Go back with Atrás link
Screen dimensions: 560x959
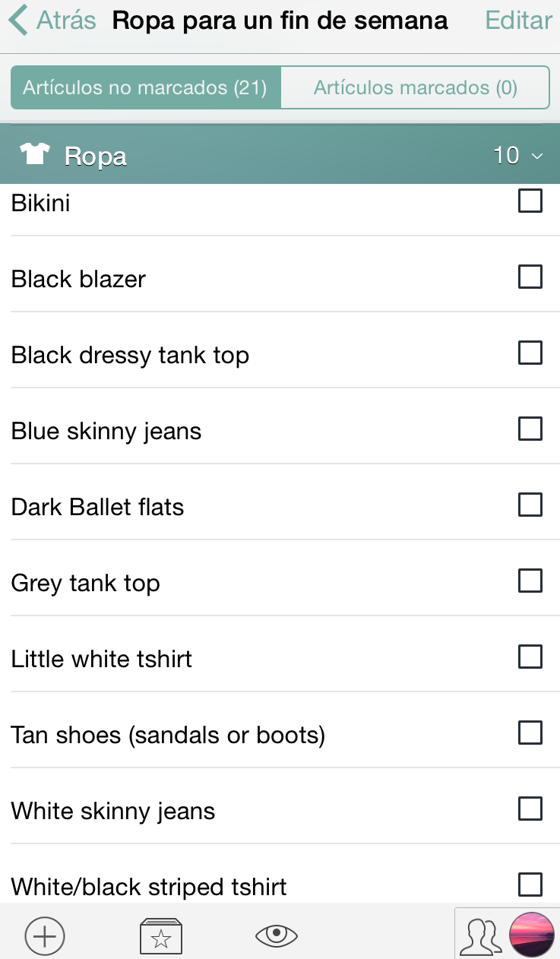(66, 21)
